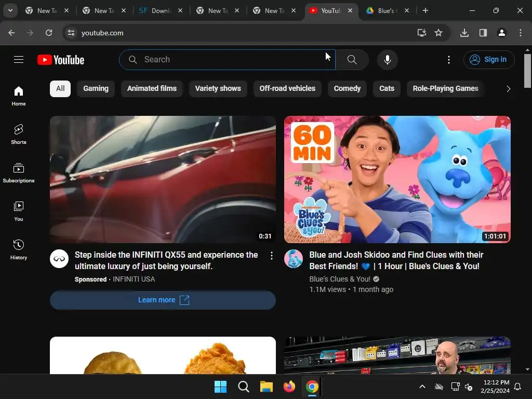The width and height of the screenshot is (532, 399).
Task: Reload the YouTube page
Action: 49,33
